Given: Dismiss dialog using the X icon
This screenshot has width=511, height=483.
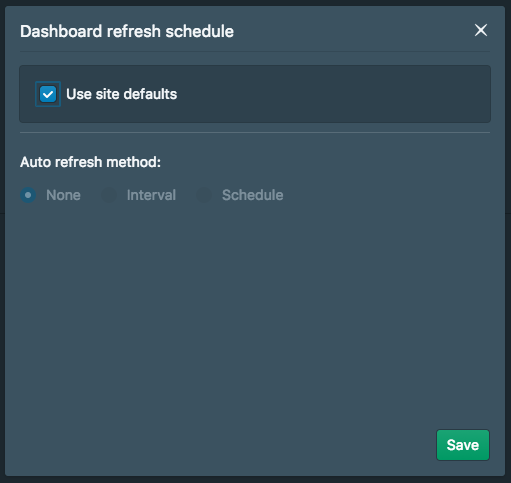Looking at the screenshot, I should 481,30.
